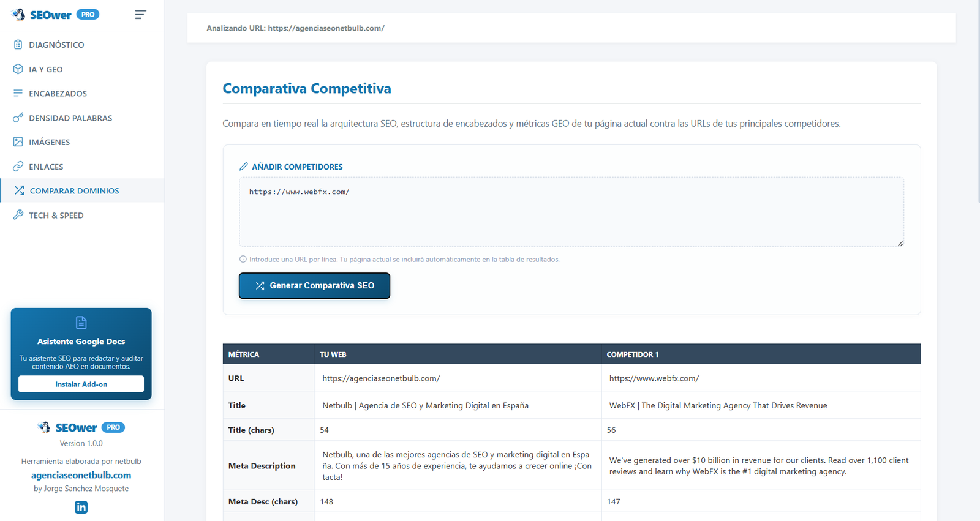Click the Comparativa Competitiva heading

click(307, 89)
